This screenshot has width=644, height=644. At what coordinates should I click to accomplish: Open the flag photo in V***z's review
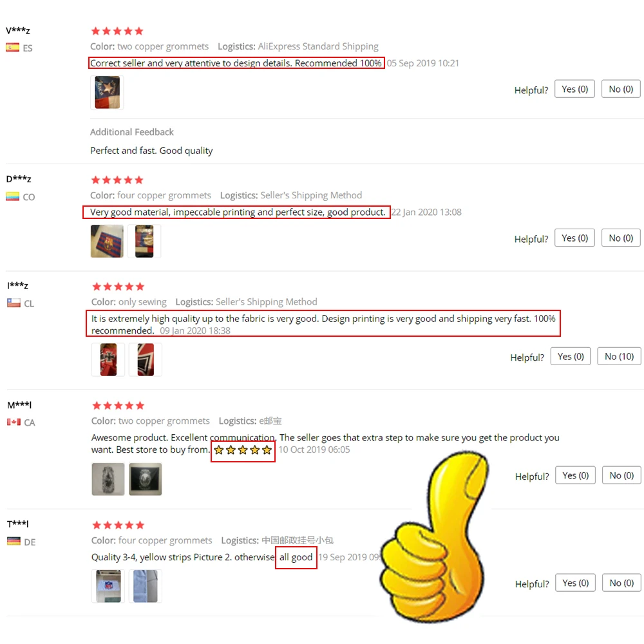pos(107,92)
